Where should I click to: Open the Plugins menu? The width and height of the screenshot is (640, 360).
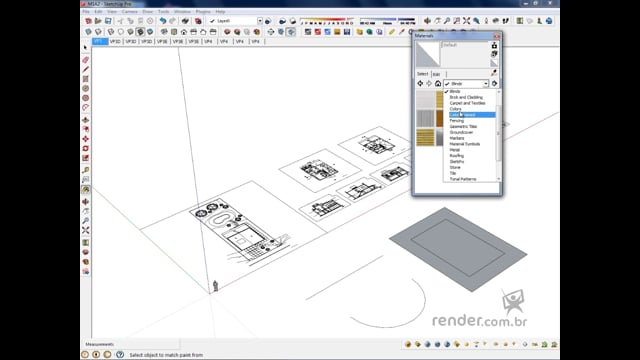203,12
